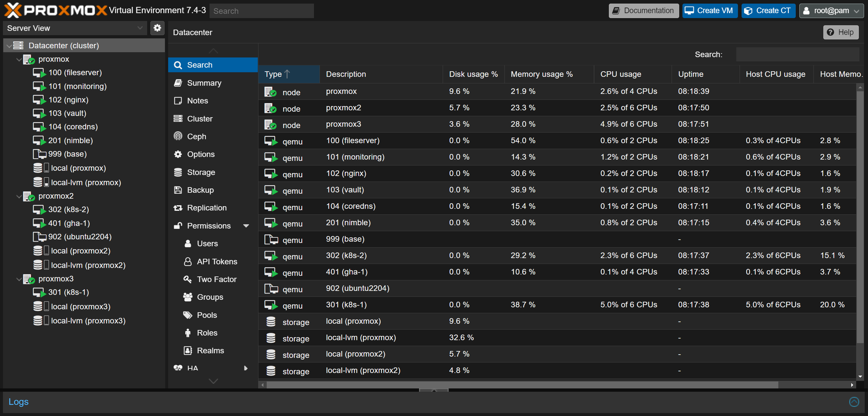Click the Logs panel expand circle icon
This screenshot has width=868, height=416.
pos(854,402)
